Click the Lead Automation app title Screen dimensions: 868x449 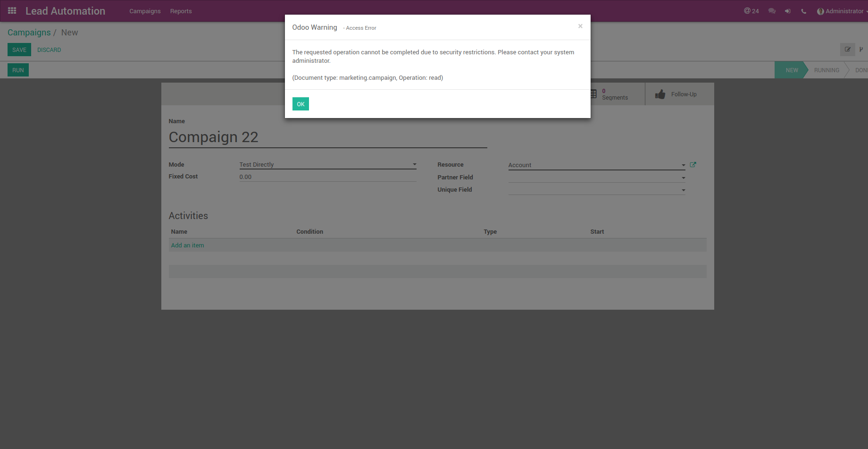coord(66,11)
